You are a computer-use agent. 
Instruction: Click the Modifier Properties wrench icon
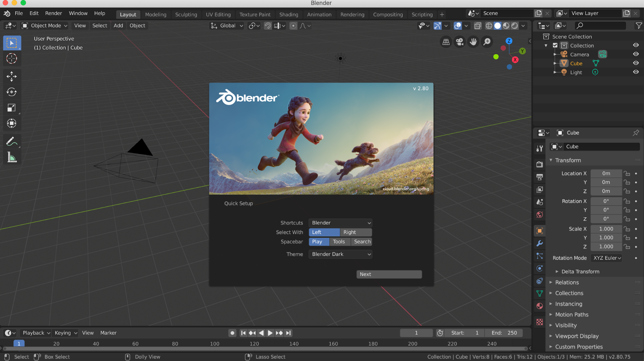pos(540,243)
